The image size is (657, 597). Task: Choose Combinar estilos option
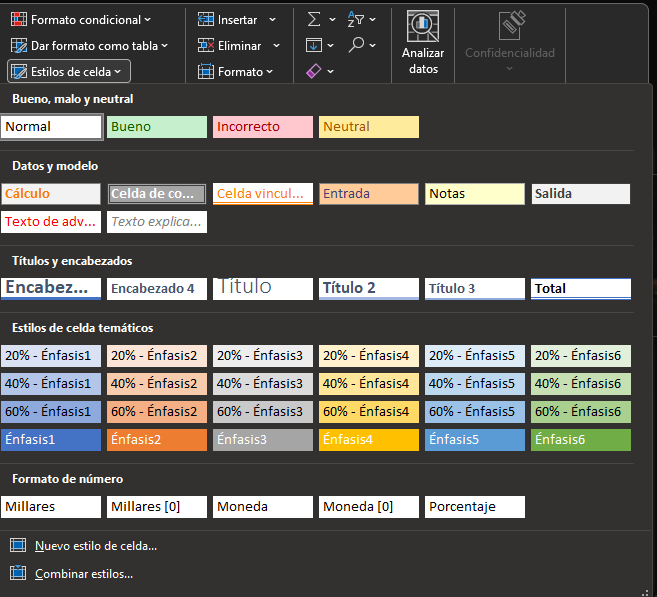coord(84,574)
